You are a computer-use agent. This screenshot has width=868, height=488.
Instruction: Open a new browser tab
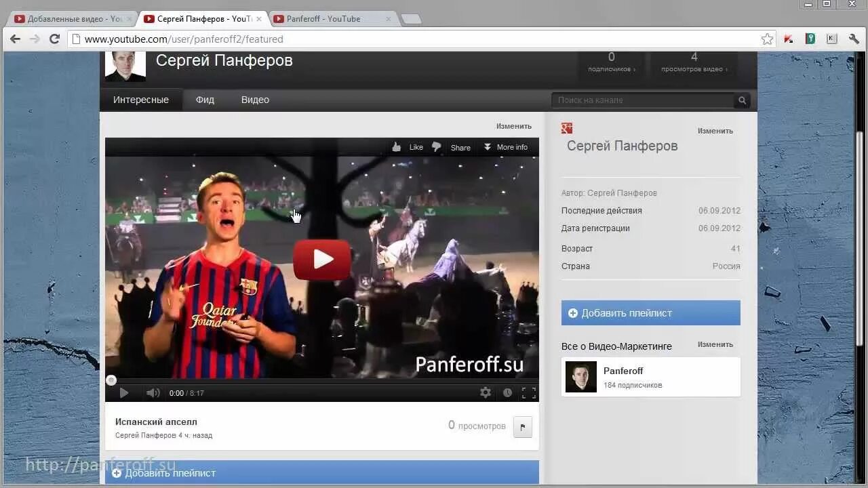(x=411, y=19)
